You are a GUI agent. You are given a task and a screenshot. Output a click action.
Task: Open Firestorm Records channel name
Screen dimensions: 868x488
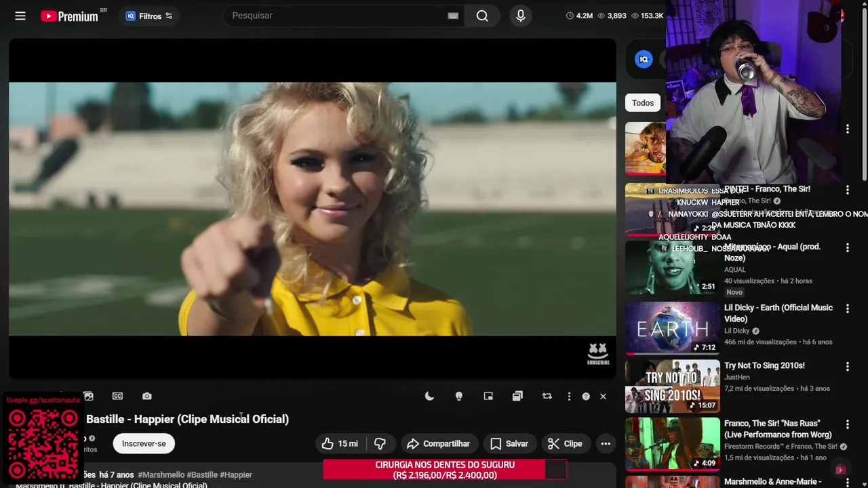coord(780,447)
